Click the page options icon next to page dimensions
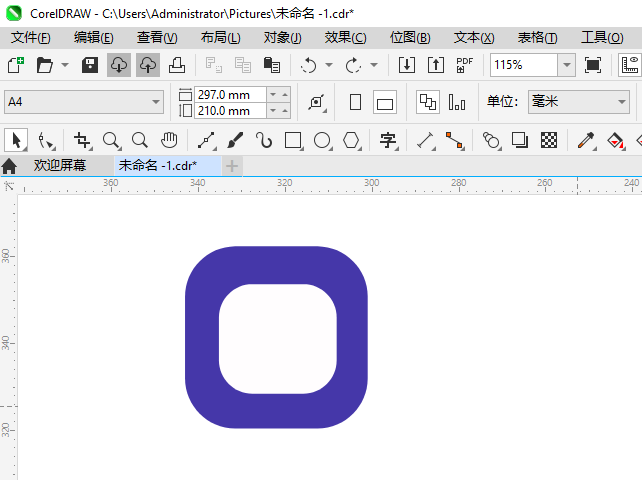The width and height of the screenshot is (642, 480). (317, 102)
